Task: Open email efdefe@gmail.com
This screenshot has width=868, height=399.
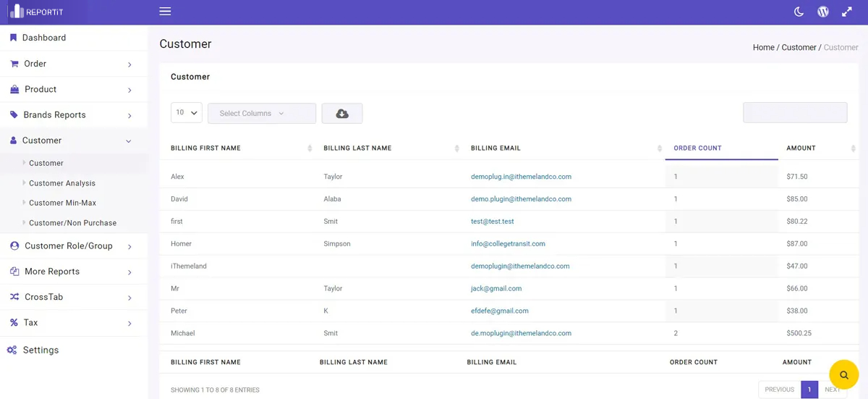Action: pos(499,311)
